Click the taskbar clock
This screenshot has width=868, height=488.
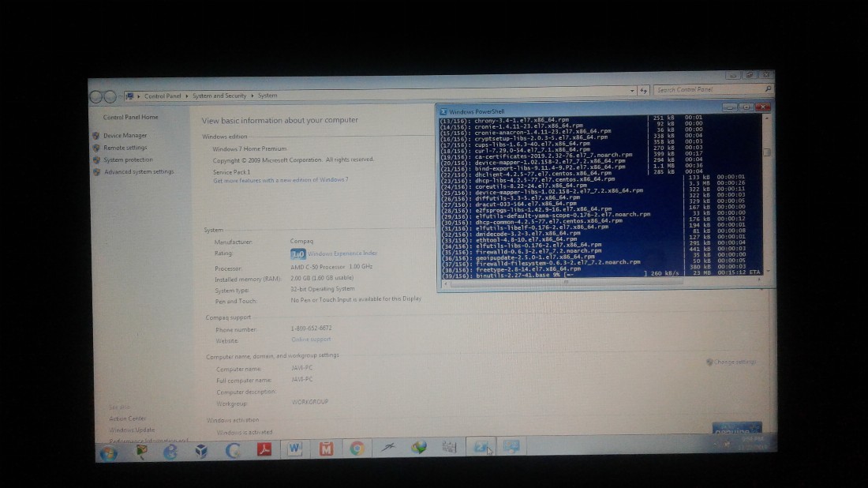(x=752, y=443)
